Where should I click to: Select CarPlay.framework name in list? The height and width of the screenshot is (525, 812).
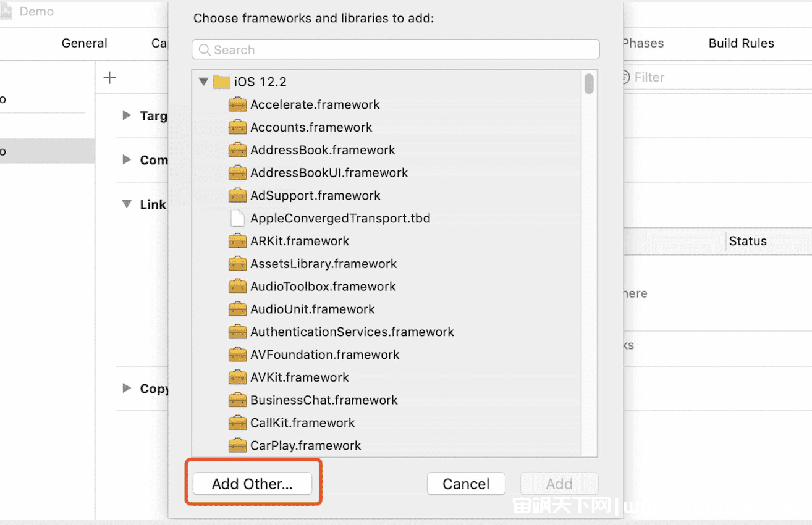click(x=306, y=446)
